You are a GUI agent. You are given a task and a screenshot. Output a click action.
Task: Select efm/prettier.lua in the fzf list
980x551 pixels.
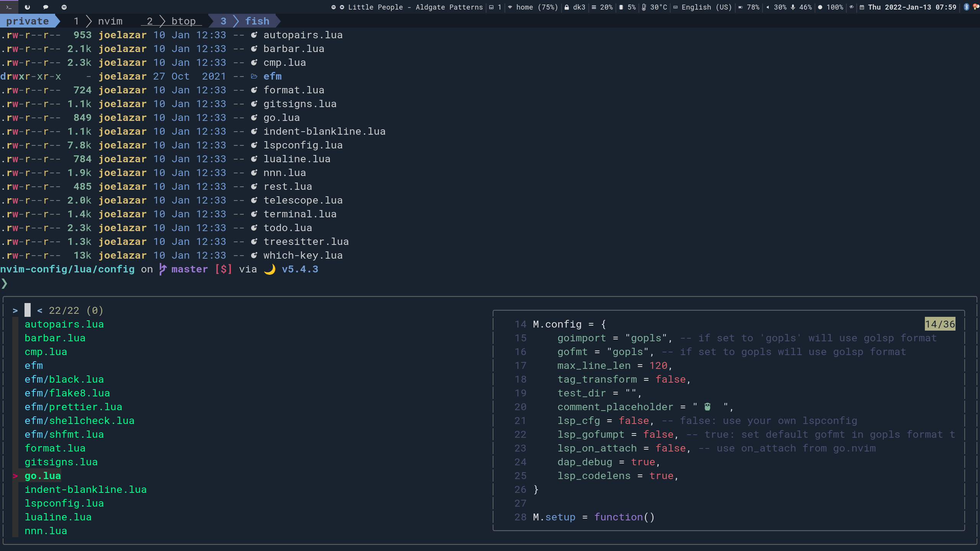click(73, 407)
